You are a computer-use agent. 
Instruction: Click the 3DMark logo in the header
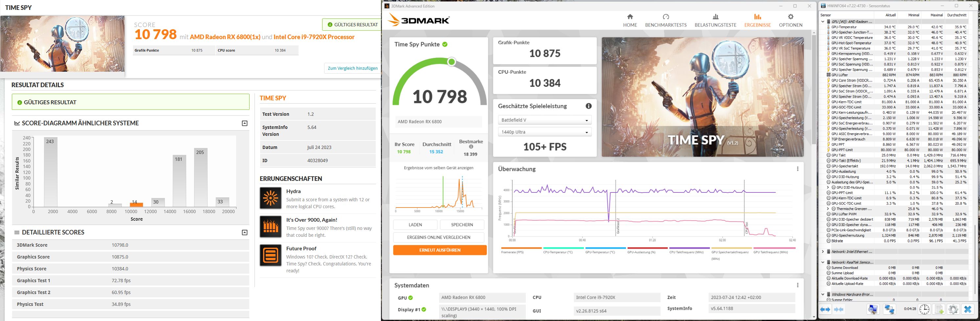coord(418,20)
